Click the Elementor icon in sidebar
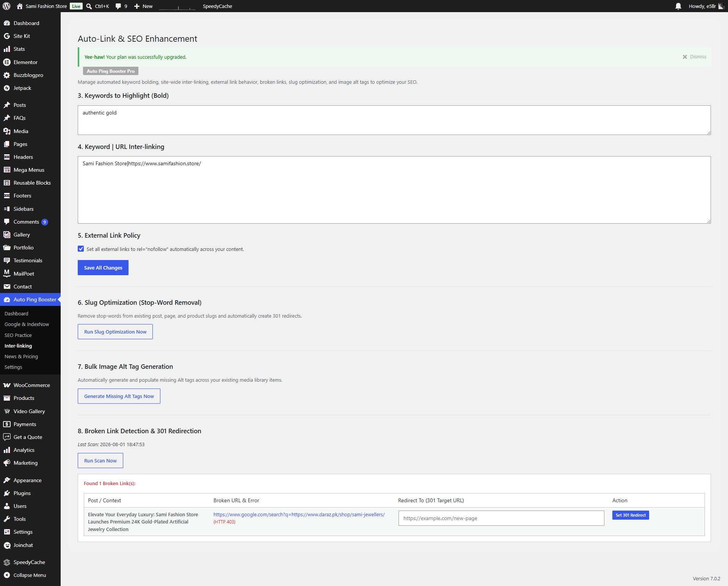The height and width of the screenshot is (586, 728). click(x=7, y=62)
